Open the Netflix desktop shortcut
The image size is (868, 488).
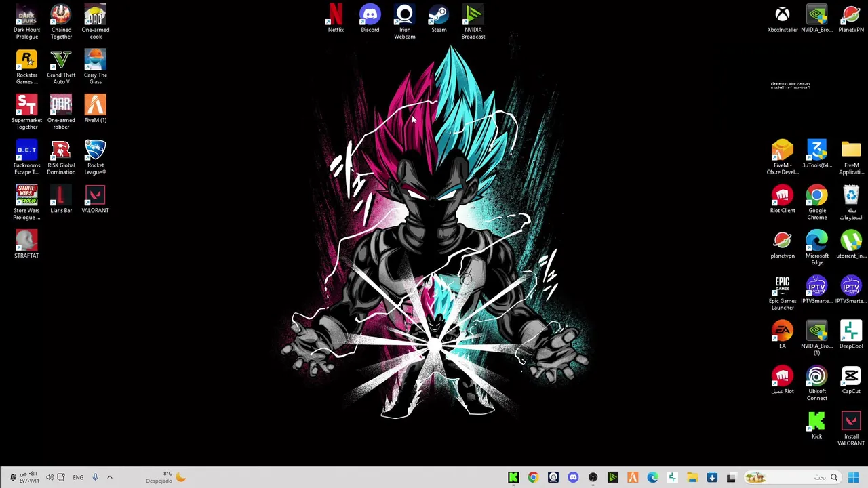tap(336, 19)
